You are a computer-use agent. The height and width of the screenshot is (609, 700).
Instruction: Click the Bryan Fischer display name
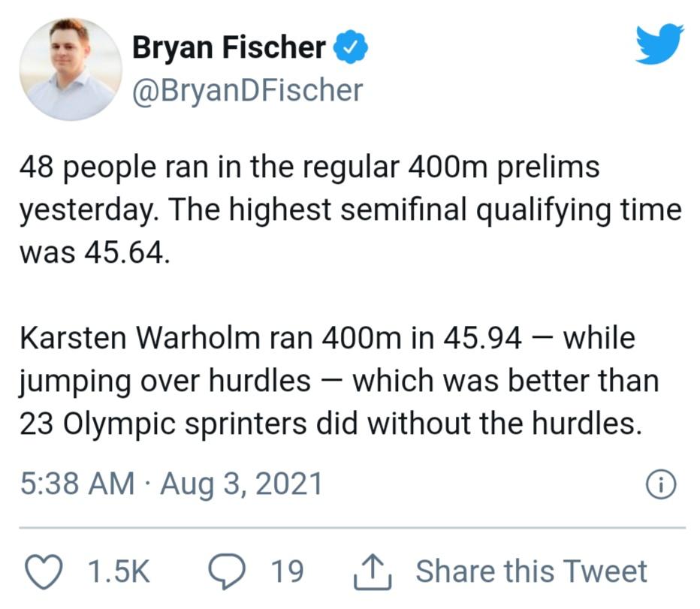pos(229,48)
